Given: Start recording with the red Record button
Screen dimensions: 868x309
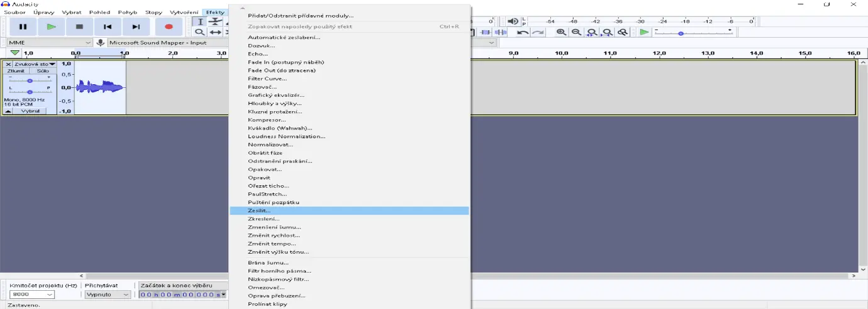Looking at the screenshot, I should click(169, 26).
